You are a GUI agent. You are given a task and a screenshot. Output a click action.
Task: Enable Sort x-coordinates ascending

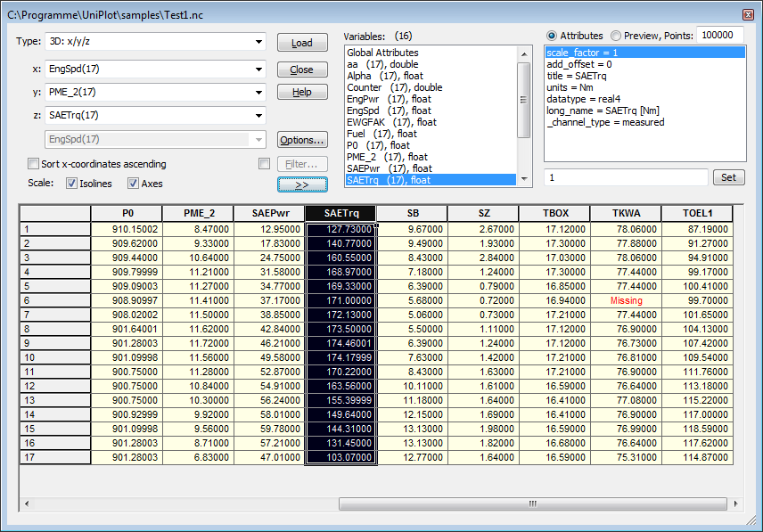33,163
